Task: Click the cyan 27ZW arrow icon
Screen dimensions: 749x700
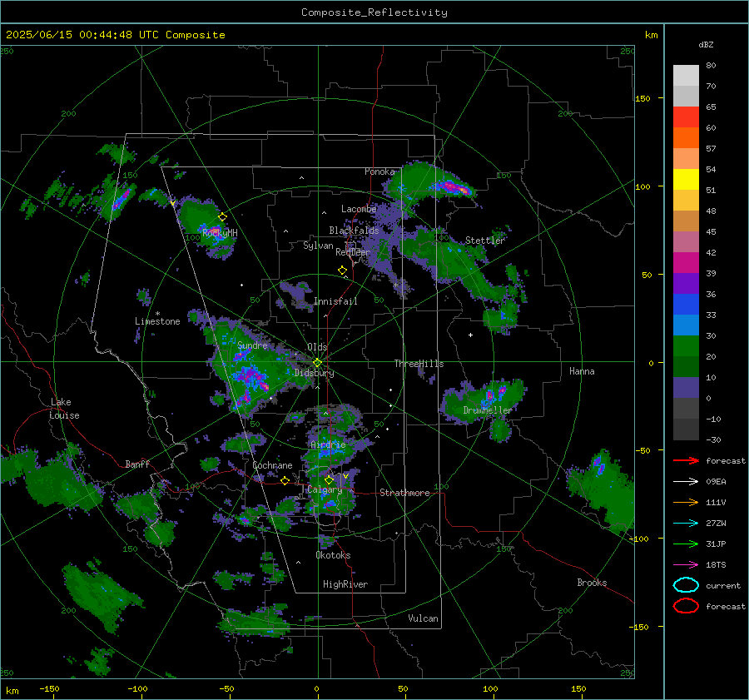Action: [x=686, y=524]
